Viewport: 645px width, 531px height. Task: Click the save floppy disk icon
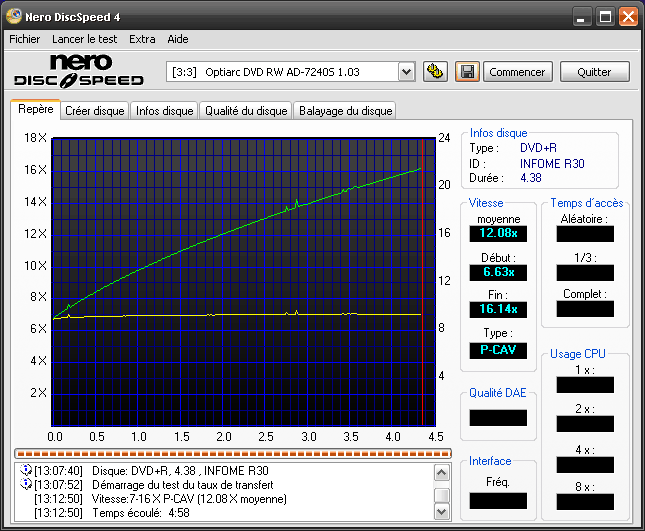click(467, 72)
